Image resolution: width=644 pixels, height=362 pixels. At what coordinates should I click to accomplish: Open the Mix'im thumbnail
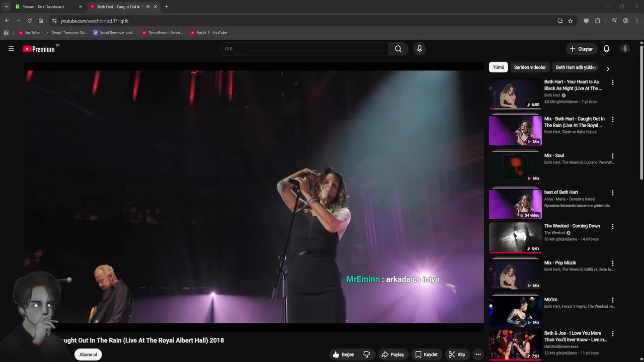click(515, 311)
